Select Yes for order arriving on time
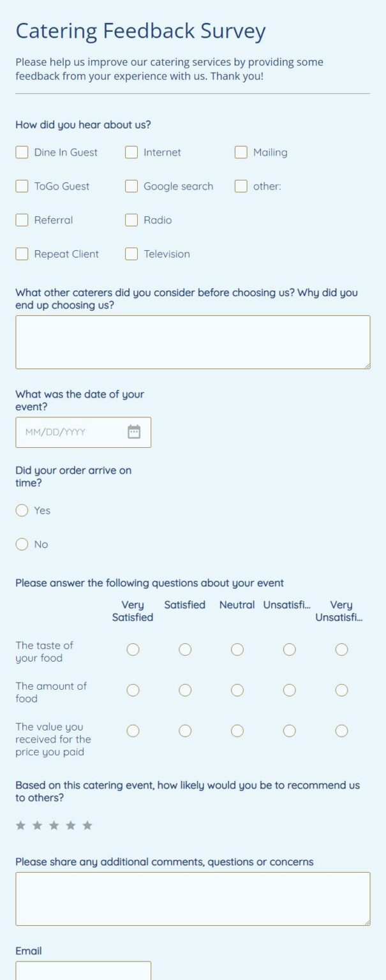Viewport: 386px width, 980px height. (22, 510)
